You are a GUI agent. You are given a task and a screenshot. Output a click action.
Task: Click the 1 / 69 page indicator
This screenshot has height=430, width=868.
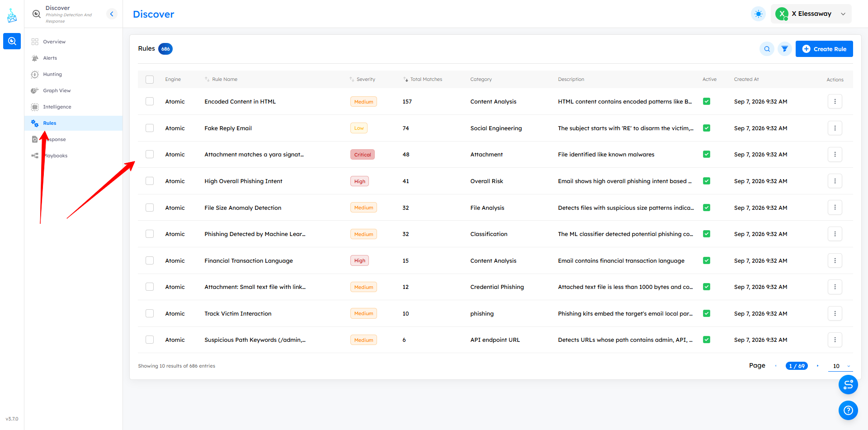coord(797,366)
